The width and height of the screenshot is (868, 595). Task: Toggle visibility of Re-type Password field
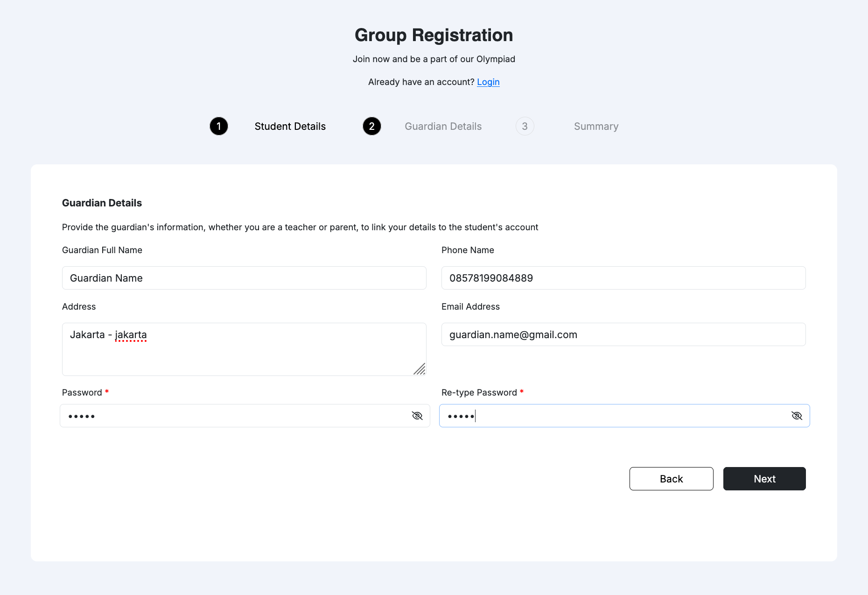point(797,416)
